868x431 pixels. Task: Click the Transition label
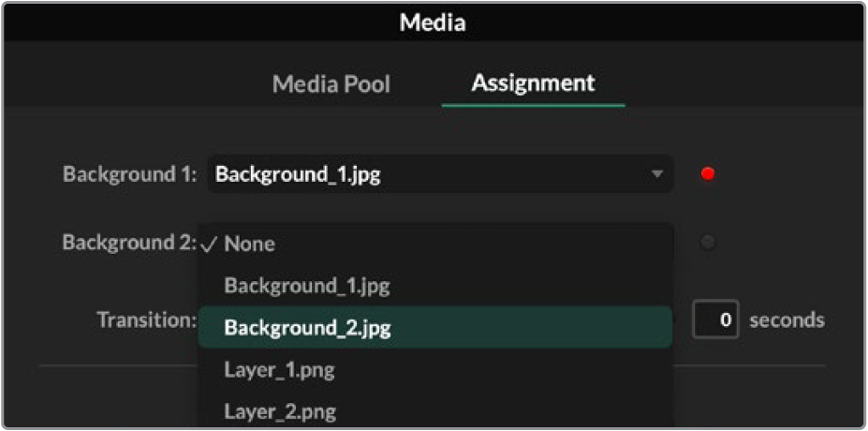click(x=146, y=320)
